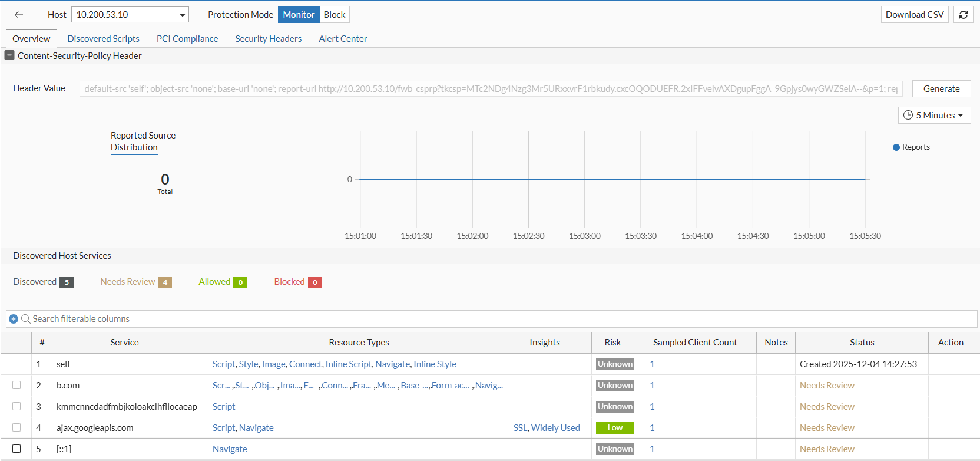This screenshot has width=980, height=461.
Task: Click the Unknown risk badge for self
Action: [615, 364]
